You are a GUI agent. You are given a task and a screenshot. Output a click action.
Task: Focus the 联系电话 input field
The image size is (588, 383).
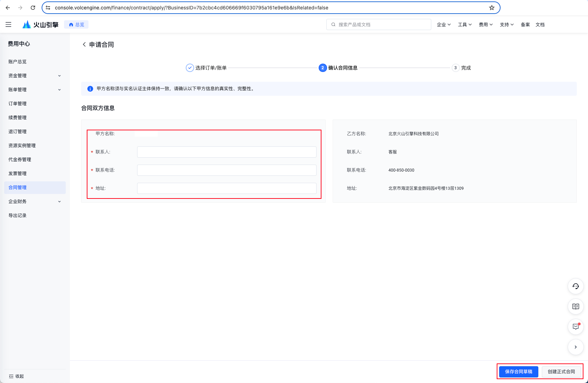click(227, 170)
